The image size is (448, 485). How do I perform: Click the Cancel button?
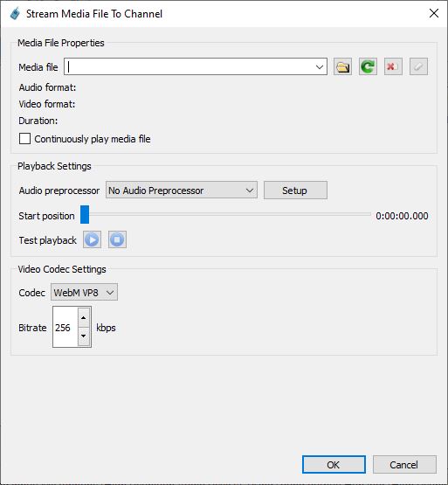coord(404,465)
